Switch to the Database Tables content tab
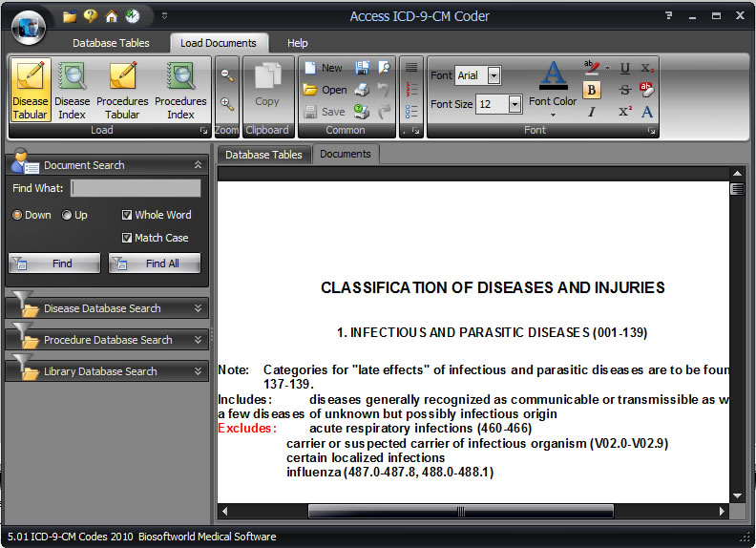 [263, 155]
